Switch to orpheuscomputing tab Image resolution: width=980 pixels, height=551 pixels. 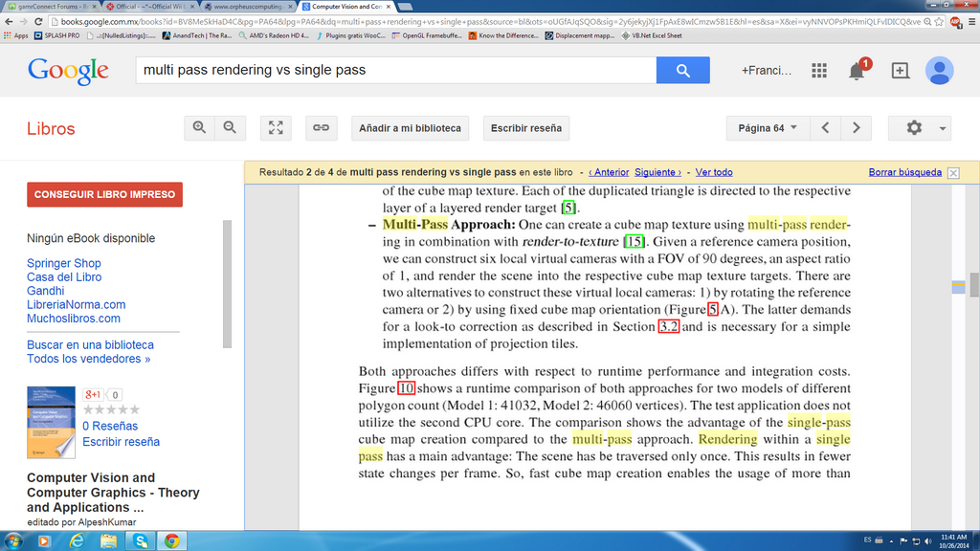click(248, 7)
